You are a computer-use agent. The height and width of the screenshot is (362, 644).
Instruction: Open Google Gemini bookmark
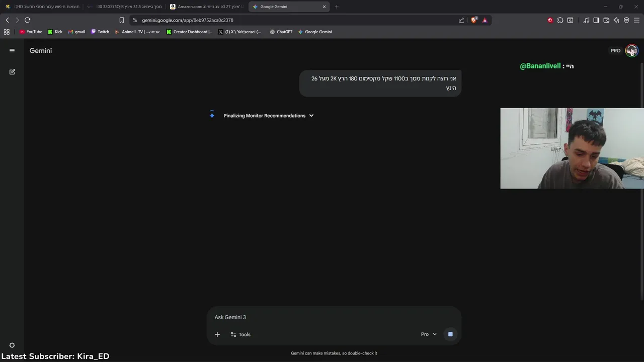[x=314, y=32]
